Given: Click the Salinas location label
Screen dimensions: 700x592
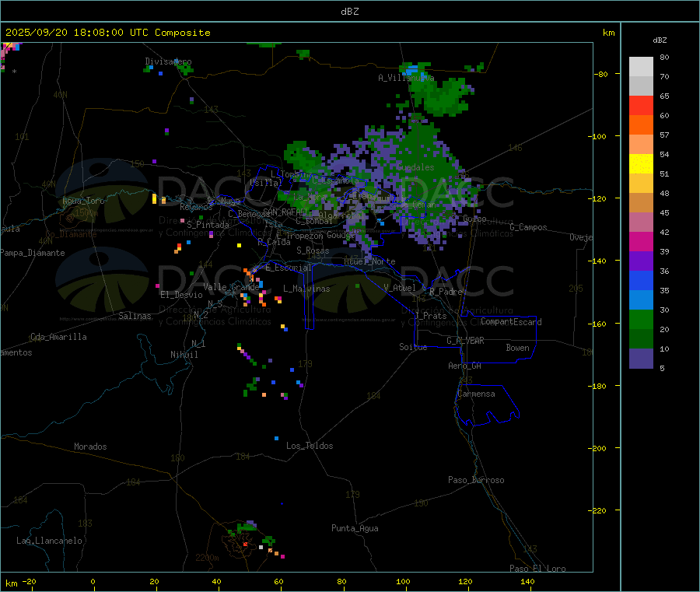Looking at the screenshot, I should (135, 316).
